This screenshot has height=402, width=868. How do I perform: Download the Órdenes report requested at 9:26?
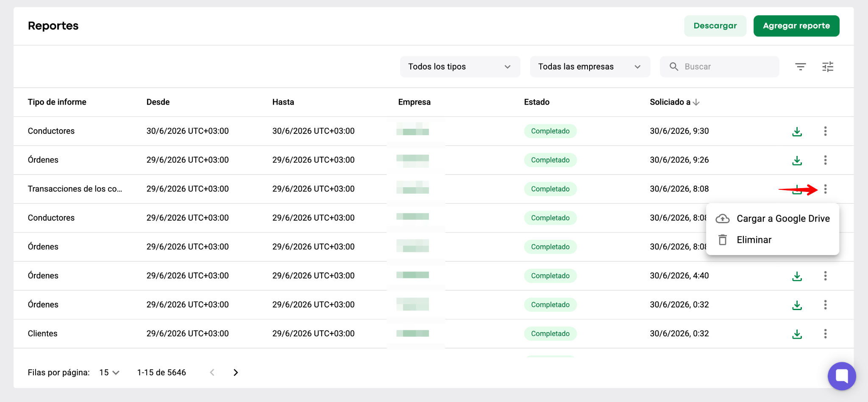[x=797, y=160]
